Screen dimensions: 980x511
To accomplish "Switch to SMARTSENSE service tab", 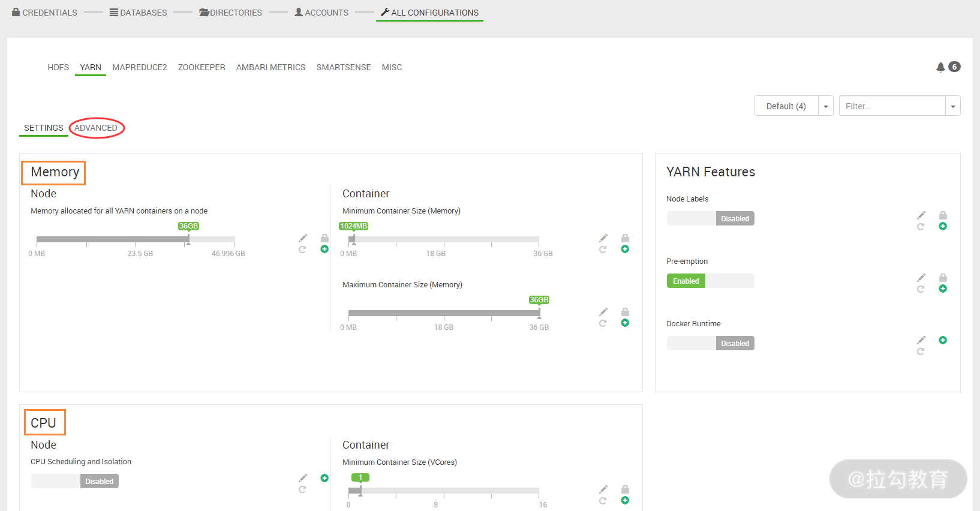I will pyautogui.click(x=344, y=67).
